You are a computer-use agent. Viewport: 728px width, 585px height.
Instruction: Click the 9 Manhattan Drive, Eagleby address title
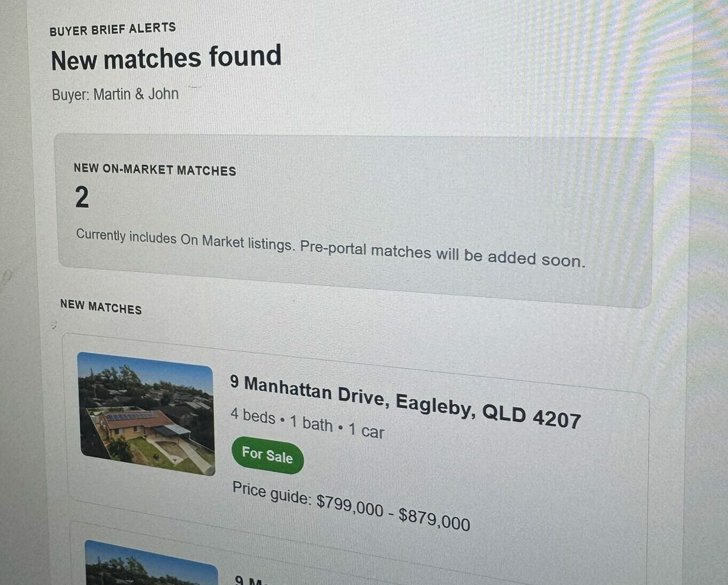coord(405,401)
